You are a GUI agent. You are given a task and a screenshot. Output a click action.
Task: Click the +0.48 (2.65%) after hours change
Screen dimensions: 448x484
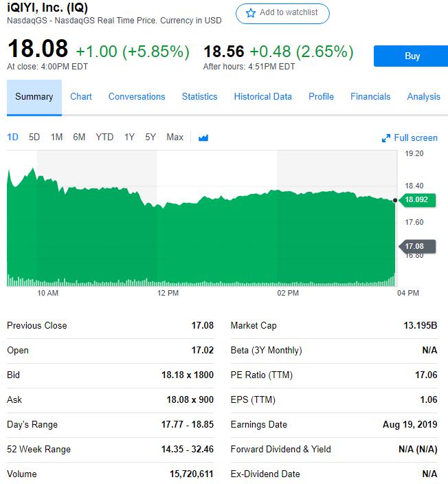[302, 52]
